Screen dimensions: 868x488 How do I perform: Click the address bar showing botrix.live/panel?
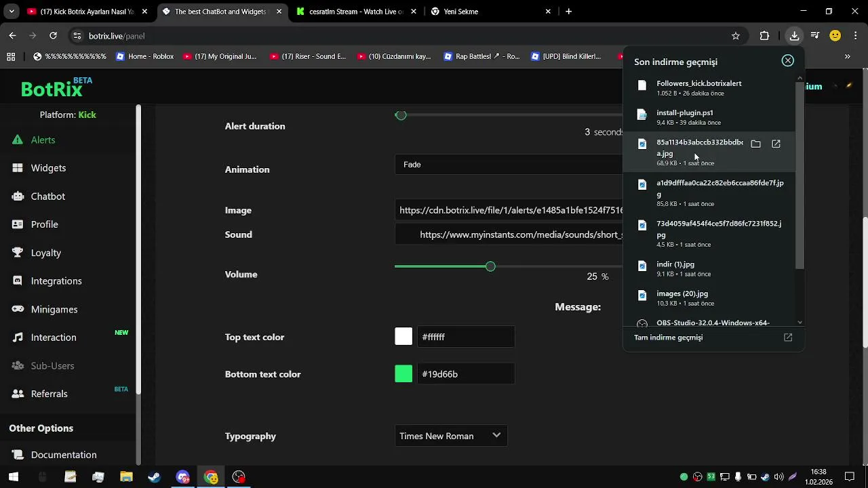tap(407, 36)
